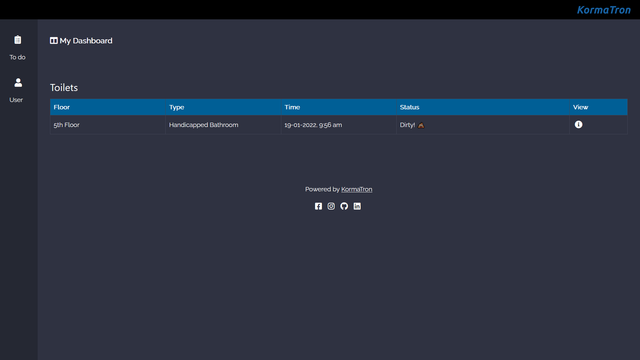Click the View column header
The image size is (640, 360).
[x=598, y=107]
